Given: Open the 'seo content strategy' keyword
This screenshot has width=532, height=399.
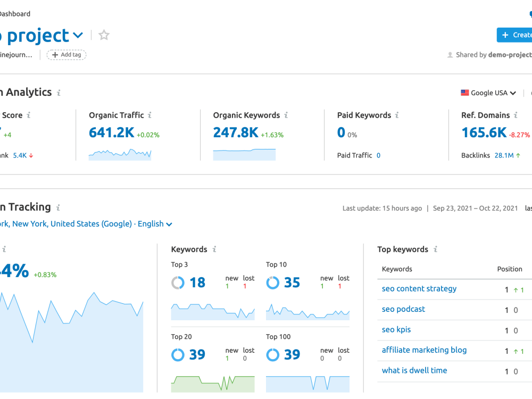Looking at the screenshot, I should click(419, 289).
